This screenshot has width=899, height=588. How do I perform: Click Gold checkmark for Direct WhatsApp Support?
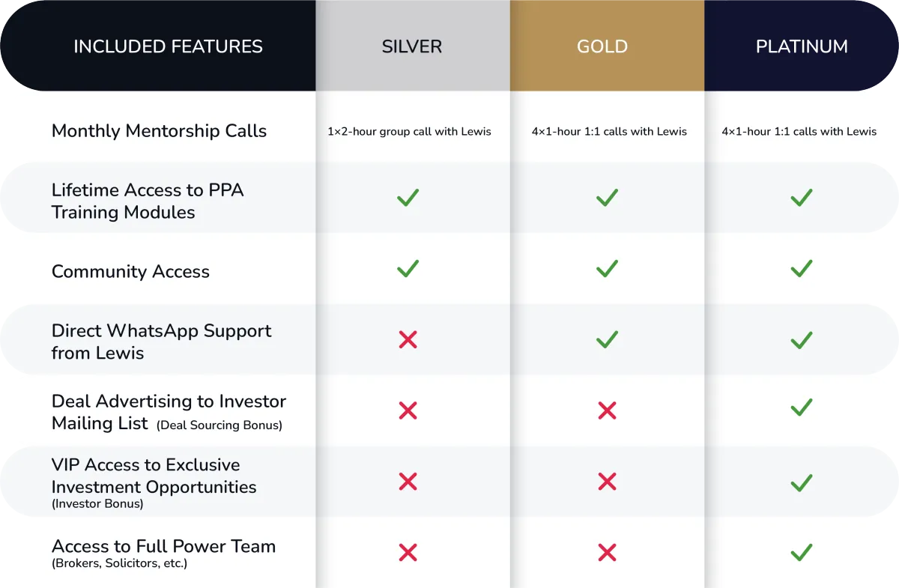point(607,340)
